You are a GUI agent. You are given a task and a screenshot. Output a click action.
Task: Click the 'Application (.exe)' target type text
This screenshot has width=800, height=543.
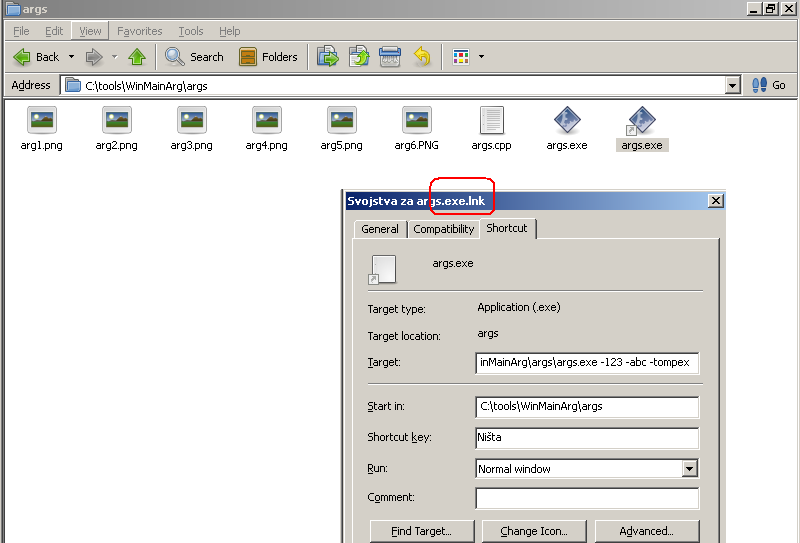tap(519, 307)
